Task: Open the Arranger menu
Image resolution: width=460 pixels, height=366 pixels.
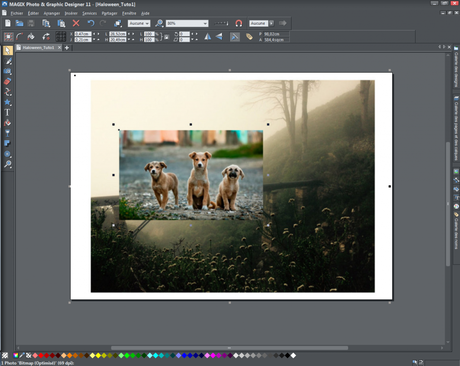Action: 52,13
